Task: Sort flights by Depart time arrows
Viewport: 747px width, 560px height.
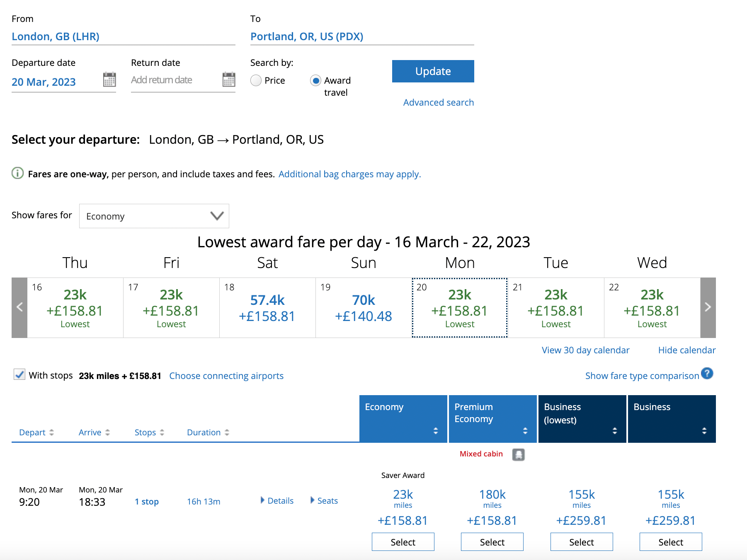Action: (51, 432)
